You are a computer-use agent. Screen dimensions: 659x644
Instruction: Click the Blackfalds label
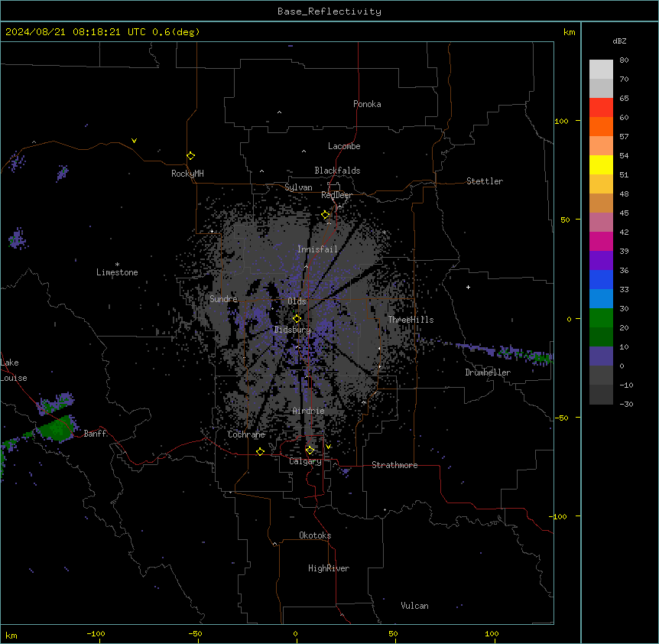click(337, 171)
